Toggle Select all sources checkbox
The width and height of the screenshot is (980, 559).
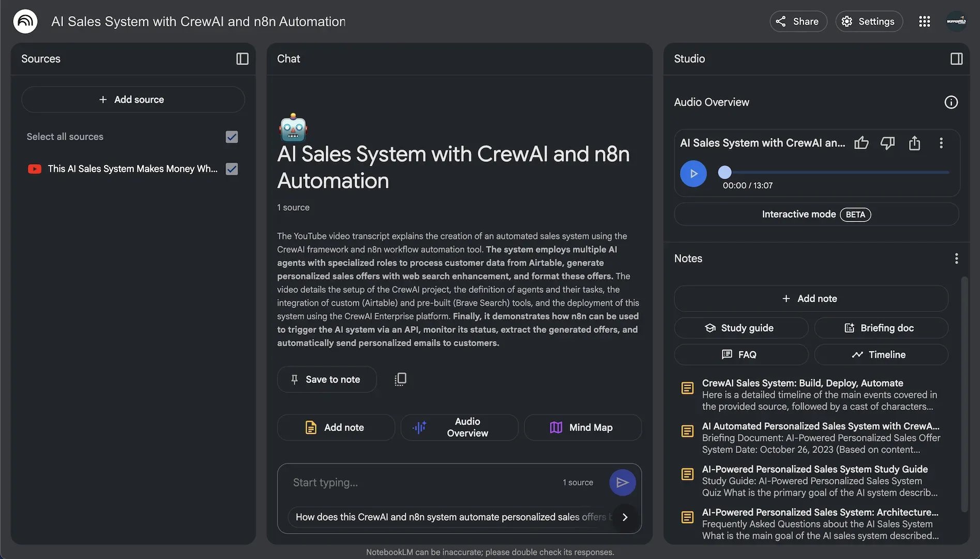pos(232,137)
